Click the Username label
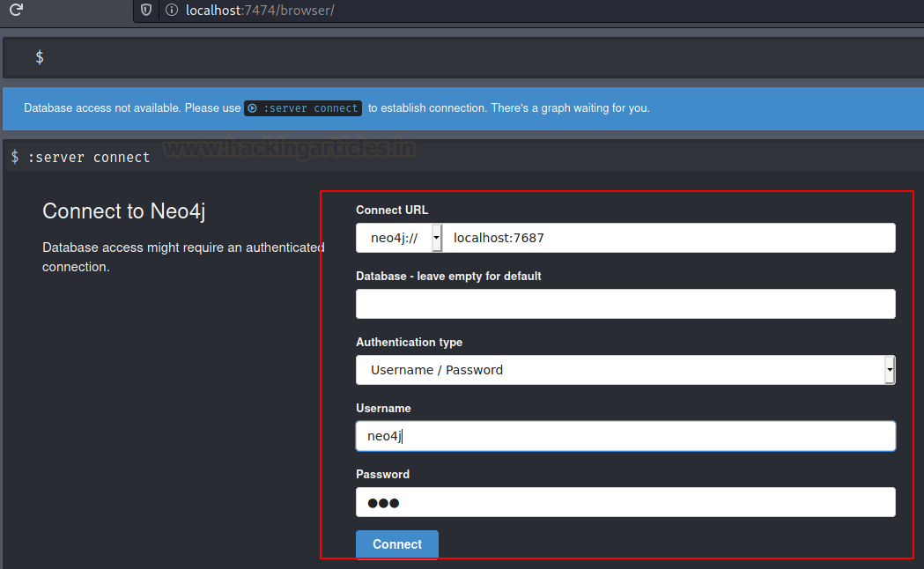 (x=383, y=408)
